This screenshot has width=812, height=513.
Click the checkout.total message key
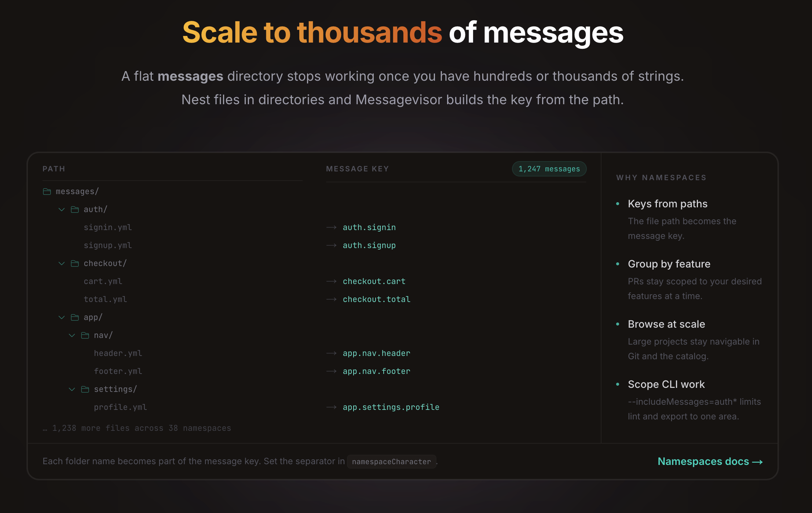[377, 299]
